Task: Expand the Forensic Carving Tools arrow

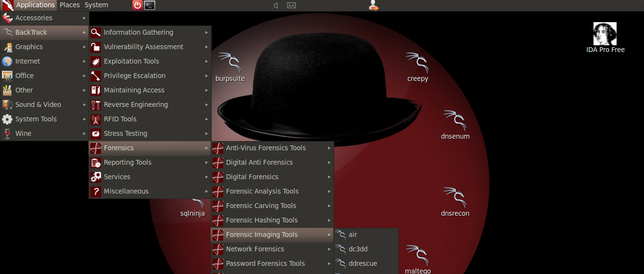Action: tap(329, 206)
